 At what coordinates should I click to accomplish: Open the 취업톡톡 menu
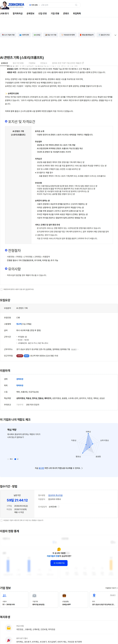click(77, 14)
